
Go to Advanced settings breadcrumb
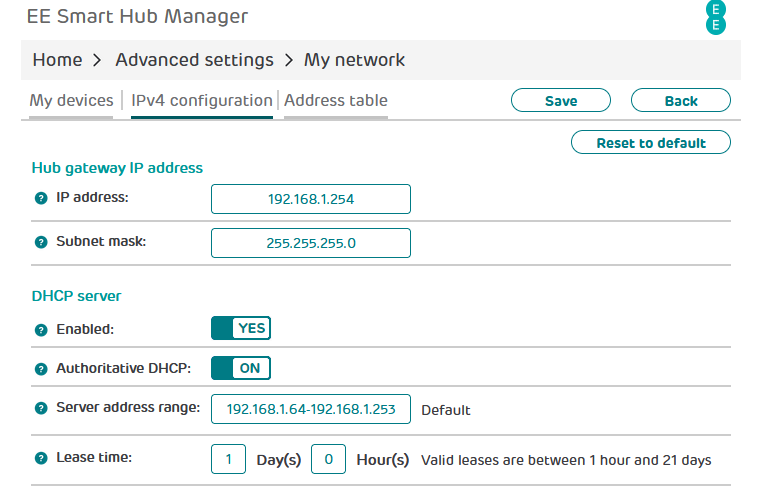click(x=194, y=60)
